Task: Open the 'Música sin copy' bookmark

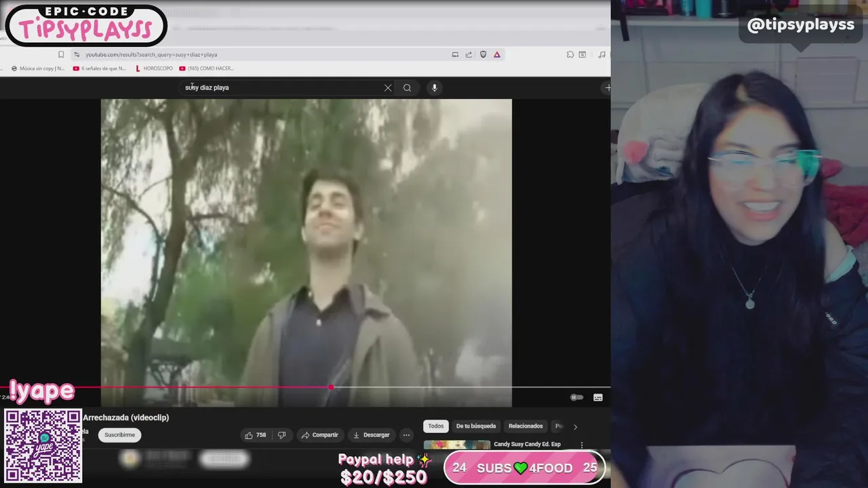Action: (x=38, y=68)
